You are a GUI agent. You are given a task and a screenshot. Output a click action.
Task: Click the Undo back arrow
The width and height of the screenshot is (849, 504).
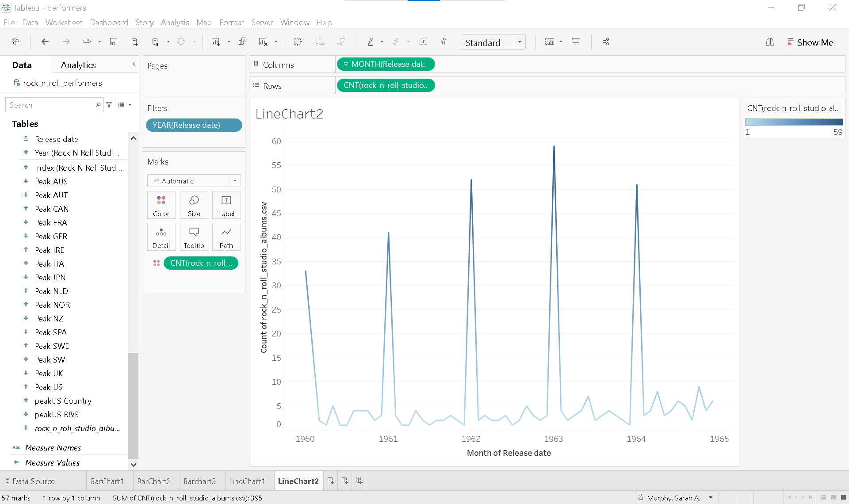tap(45, 42)
